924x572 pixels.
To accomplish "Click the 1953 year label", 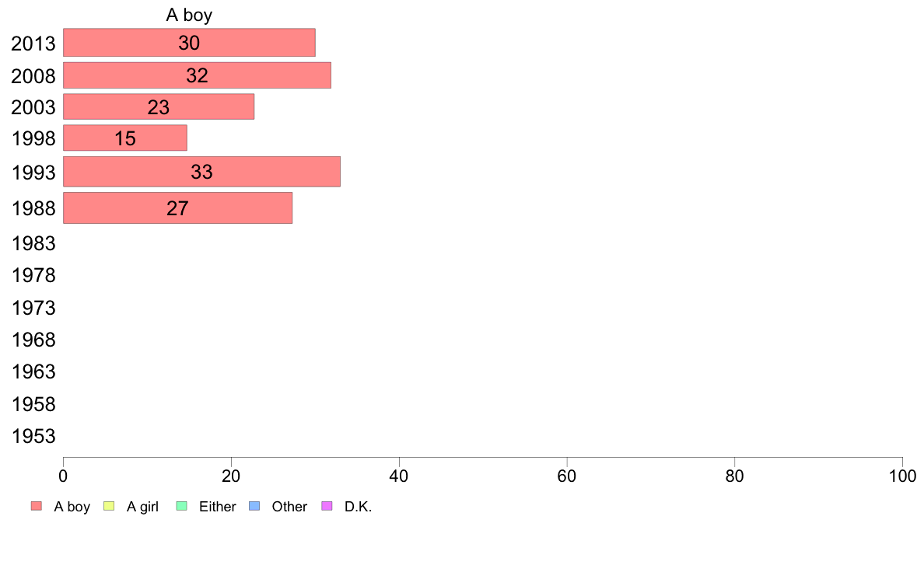I will tap(33, 436).
